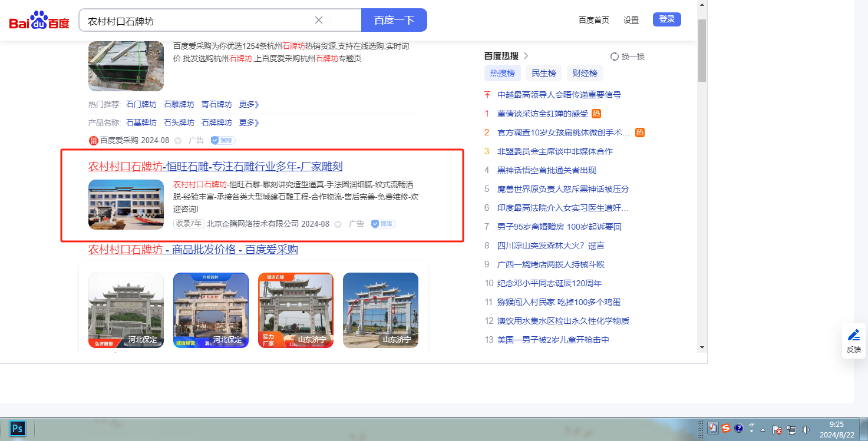Switch to the 财经榜 tab
The height and width of the screenshot is (441, 868).
(585, 73)
